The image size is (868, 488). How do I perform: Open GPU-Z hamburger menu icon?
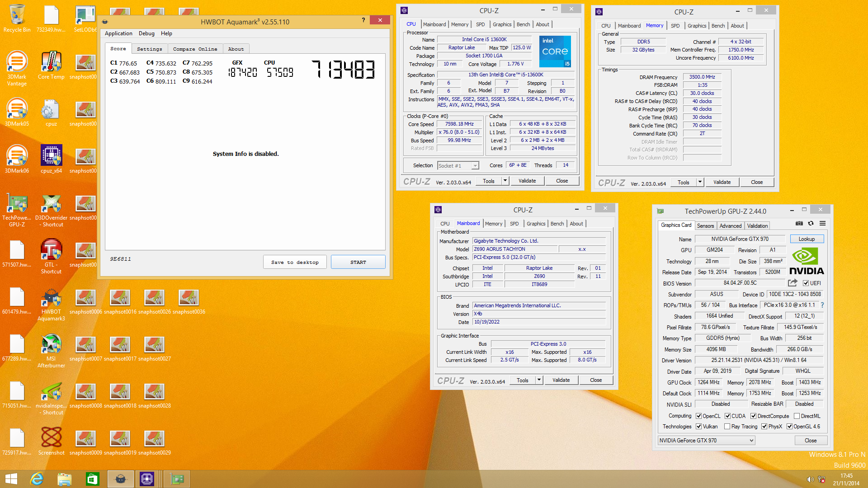(823, 224)
